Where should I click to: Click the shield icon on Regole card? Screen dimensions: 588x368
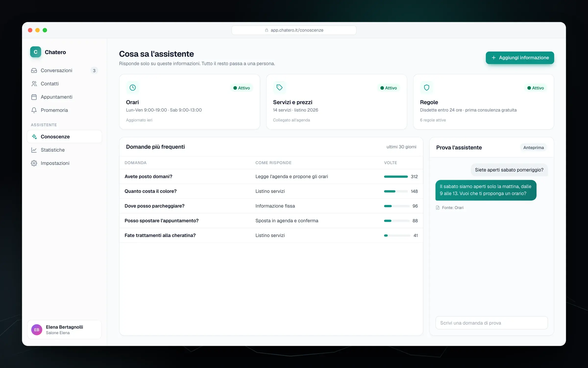(x=427, y=88)
